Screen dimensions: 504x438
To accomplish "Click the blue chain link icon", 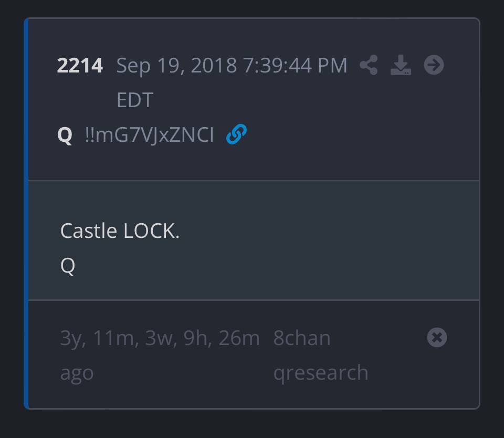I will click(236, 134).
